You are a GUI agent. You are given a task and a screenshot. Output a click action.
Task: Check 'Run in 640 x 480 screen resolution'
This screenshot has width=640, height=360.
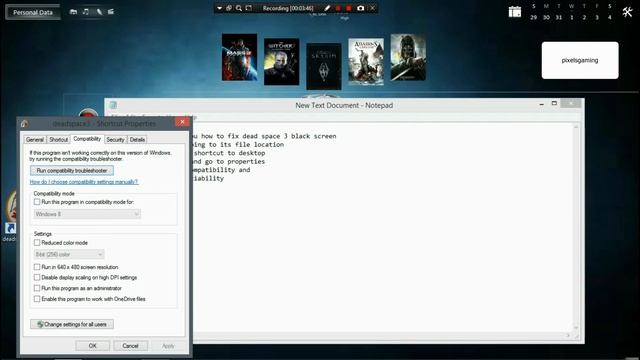pyautogui.click(x=37, y=267)
